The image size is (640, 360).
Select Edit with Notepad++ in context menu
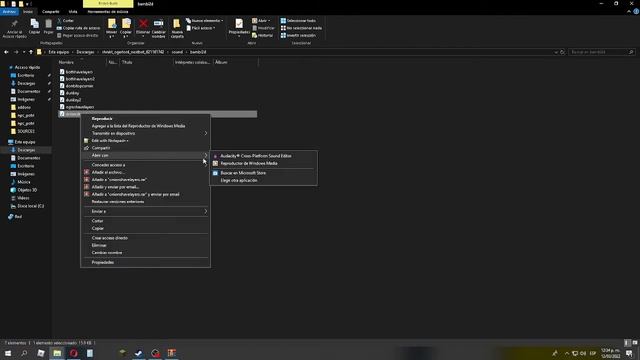tap(110, 141)
